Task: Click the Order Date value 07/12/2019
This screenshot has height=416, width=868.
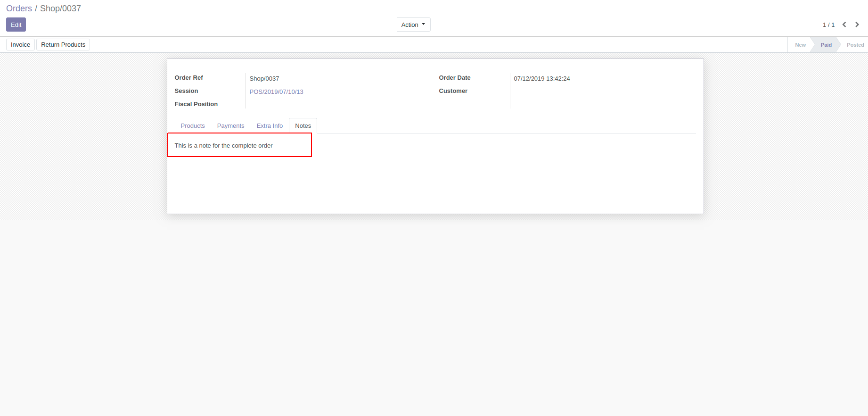Action: pyautogui.click(x=541, y=79)
